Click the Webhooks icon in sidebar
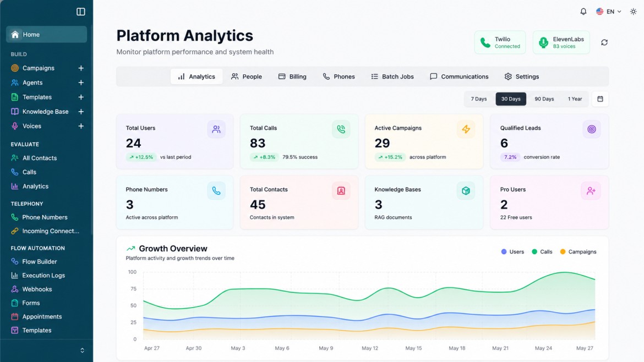 coord(15,289)
